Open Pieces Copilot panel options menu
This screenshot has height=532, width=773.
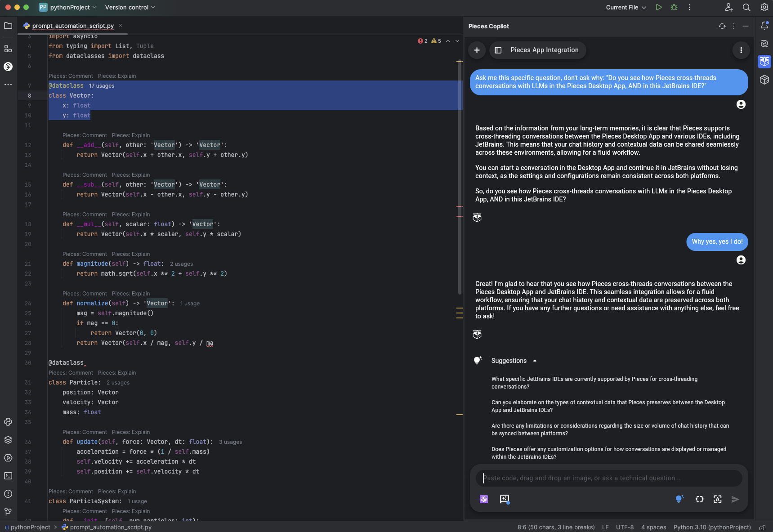click(x=734, y=26)
